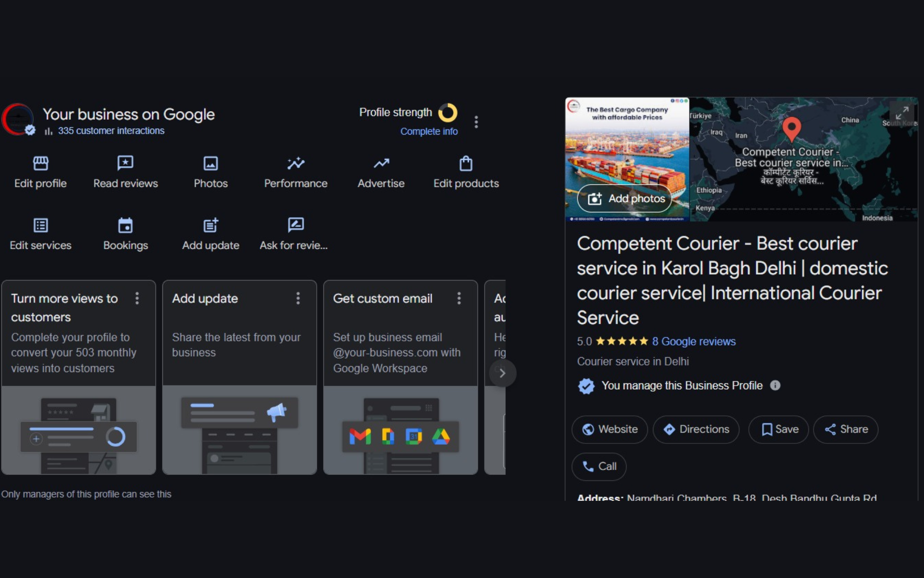Open Read reviews star icon
The width and height of the screenshot is (924, 578).
[125, 163]
